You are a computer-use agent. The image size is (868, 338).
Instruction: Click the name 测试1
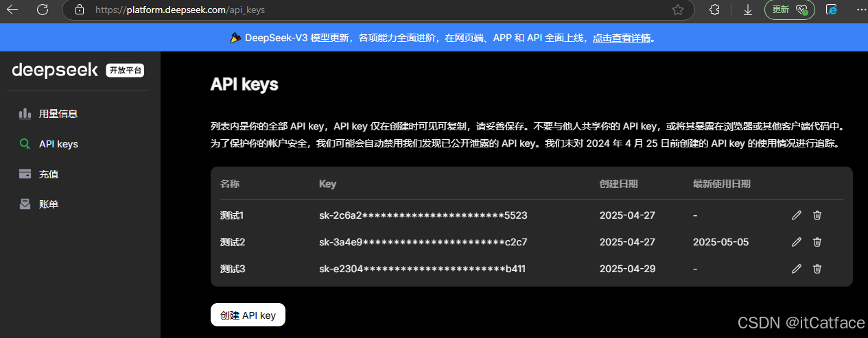click(x=233, y=215)
